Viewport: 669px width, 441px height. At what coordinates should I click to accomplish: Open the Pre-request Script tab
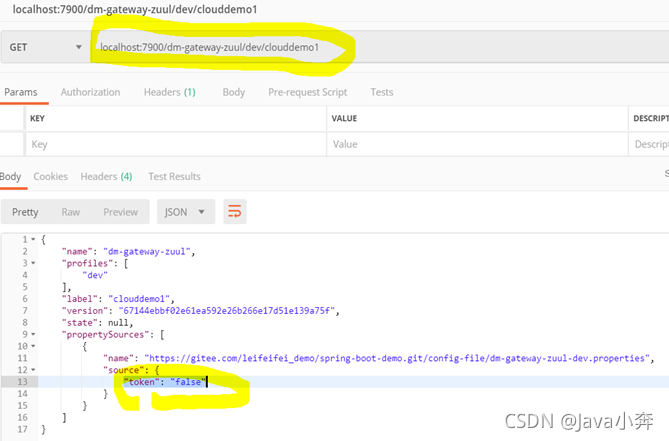tap(307, 92)
